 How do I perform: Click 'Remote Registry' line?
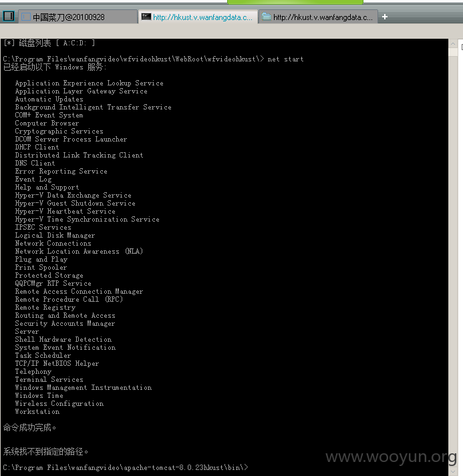point(45,308)
